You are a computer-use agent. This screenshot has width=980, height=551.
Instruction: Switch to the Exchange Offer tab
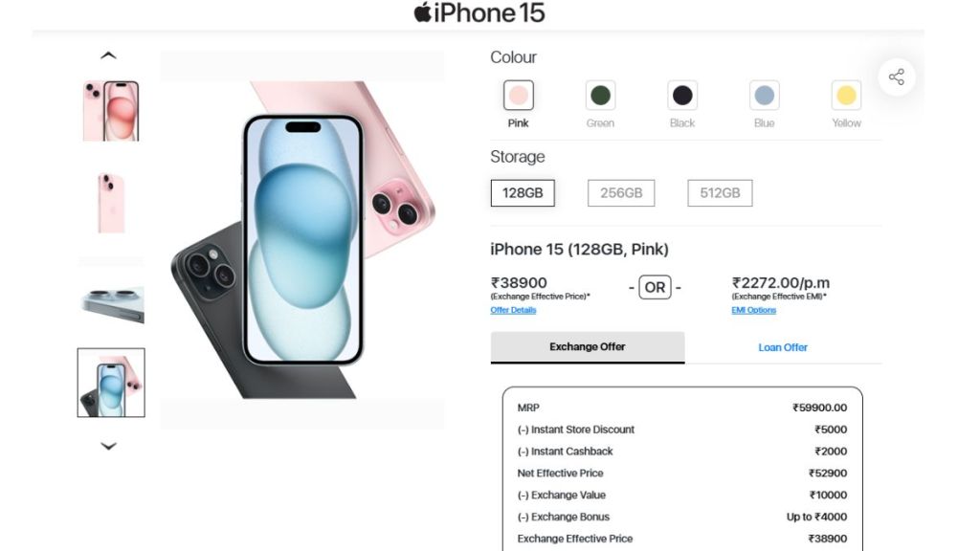coord(588,346)
